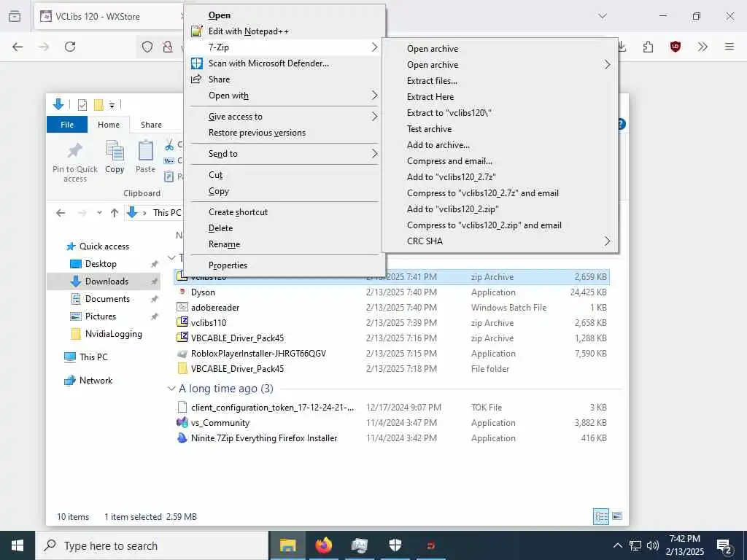Choose Delete from the context menu

285,228
